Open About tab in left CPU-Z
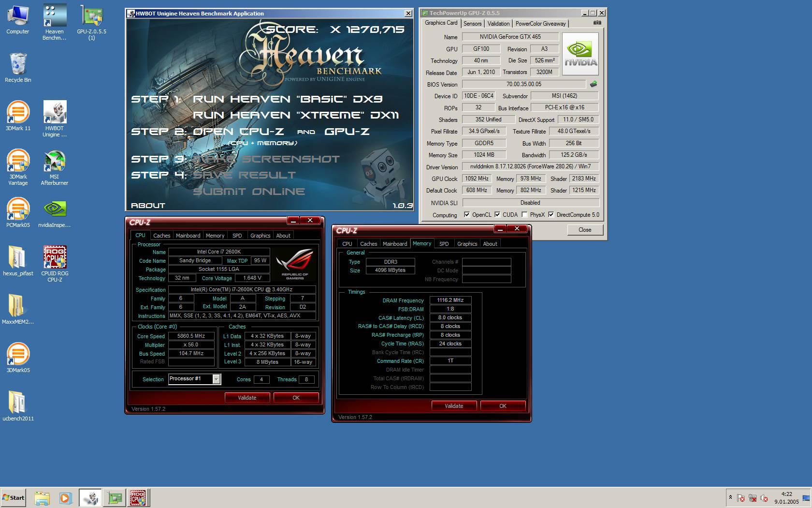The width and height of the screenshot is (812, 508). click(x=283, y=236)
